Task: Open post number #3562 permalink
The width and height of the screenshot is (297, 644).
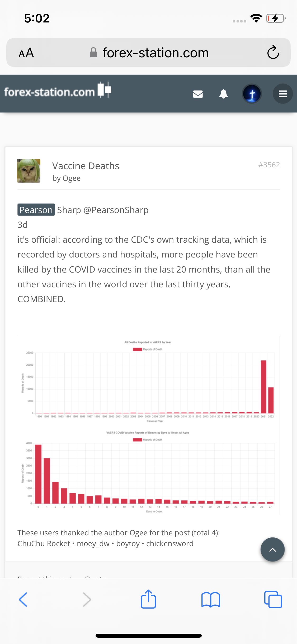Action: point(269,165)
